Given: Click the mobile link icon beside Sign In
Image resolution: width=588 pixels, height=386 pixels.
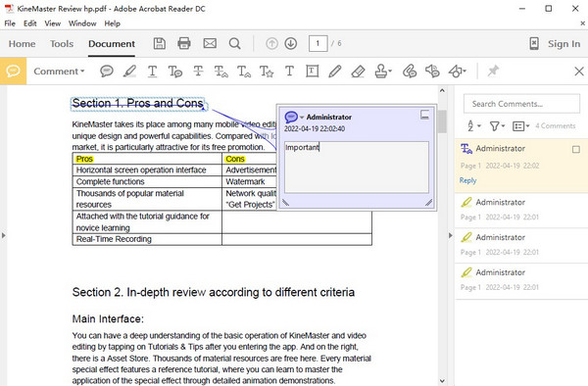Looking at the screenshot, I should tap(534, 43).
